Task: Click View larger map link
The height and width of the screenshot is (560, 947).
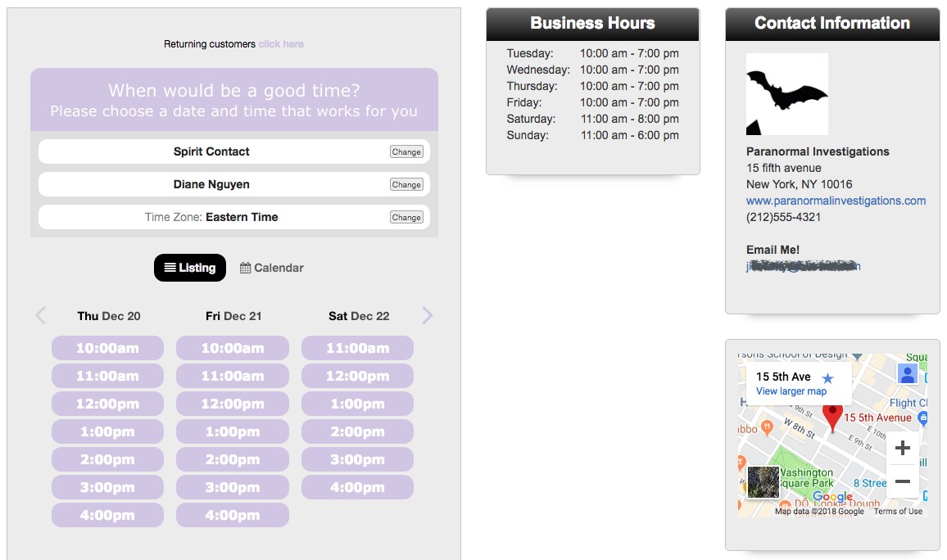Action: [x=791, y=391]
